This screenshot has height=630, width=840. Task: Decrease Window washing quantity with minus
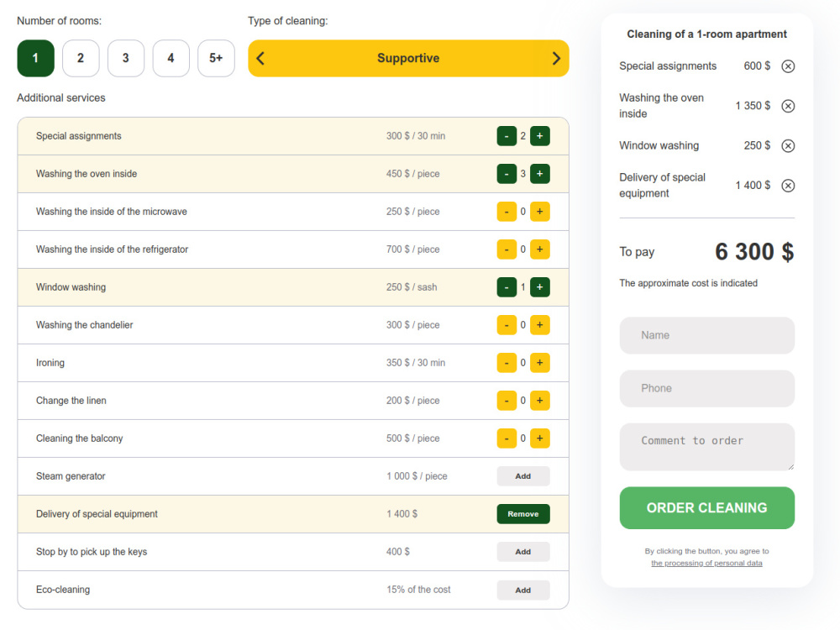point(507,287)
